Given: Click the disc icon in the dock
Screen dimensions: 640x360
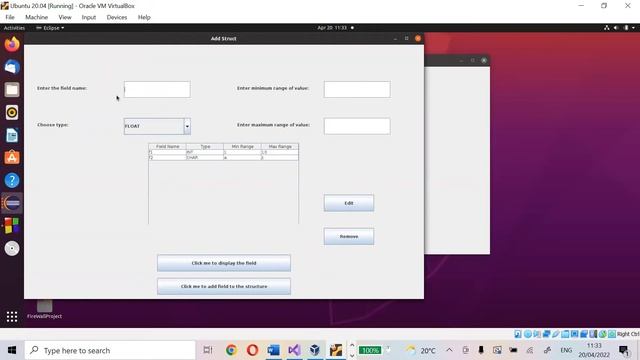Looking at the screenshot, I should point(12,248).
